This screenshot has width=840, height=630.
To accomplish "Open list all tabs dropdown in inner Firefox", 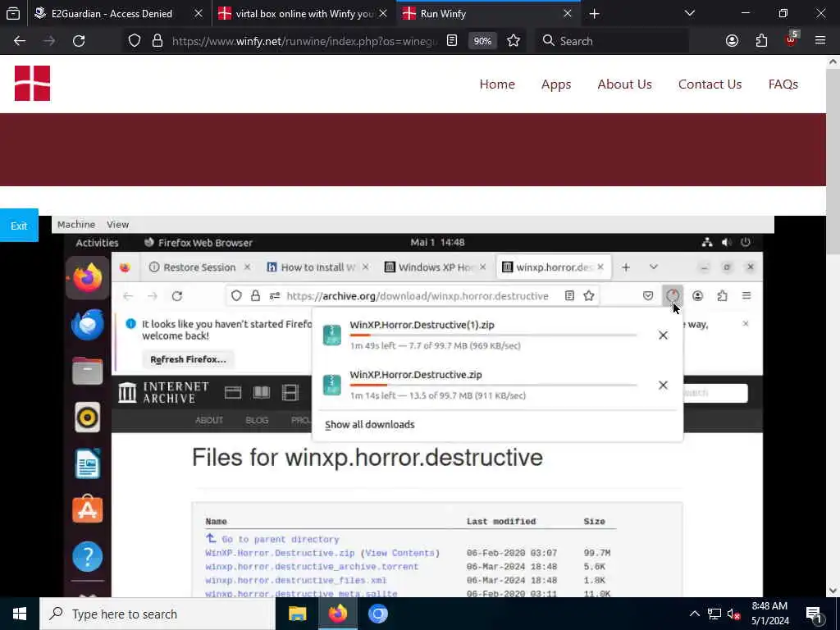I will coord(654,267).
